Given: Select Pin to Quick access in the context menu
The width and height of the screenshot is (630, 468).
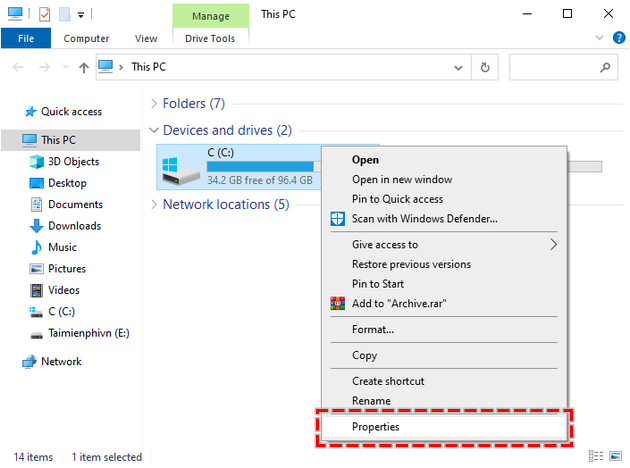Looking at the screenshot, I should [x=444, y=199].
